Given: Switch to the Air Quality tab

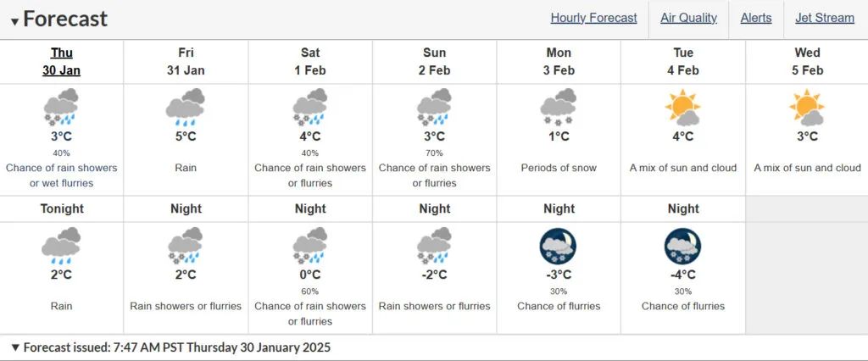Looking at the screenshot, I should (x=688, y=19).
